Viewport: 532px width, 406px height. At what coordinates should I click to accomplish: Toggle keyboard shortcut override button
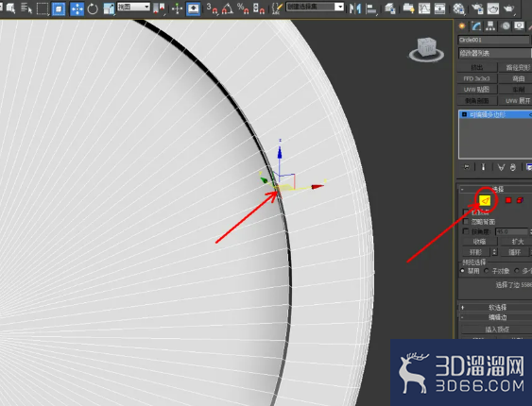tap(193, 8)
